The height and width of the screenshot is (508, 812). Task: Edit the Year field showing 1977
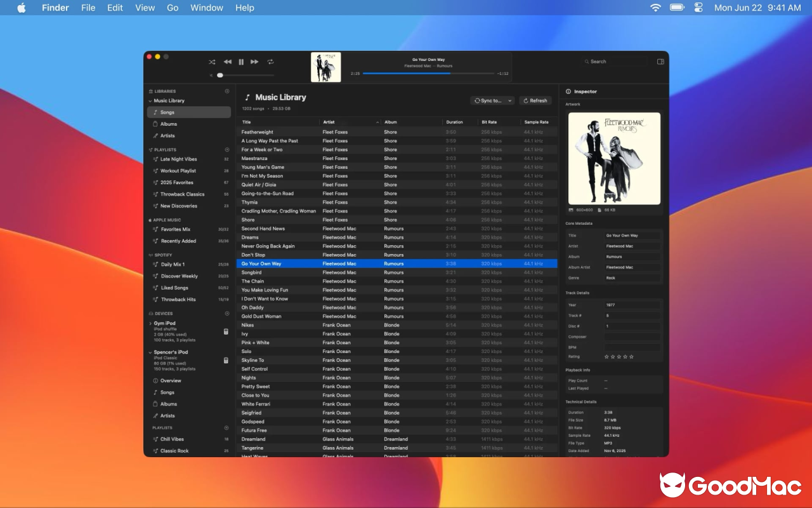(632, 305)
